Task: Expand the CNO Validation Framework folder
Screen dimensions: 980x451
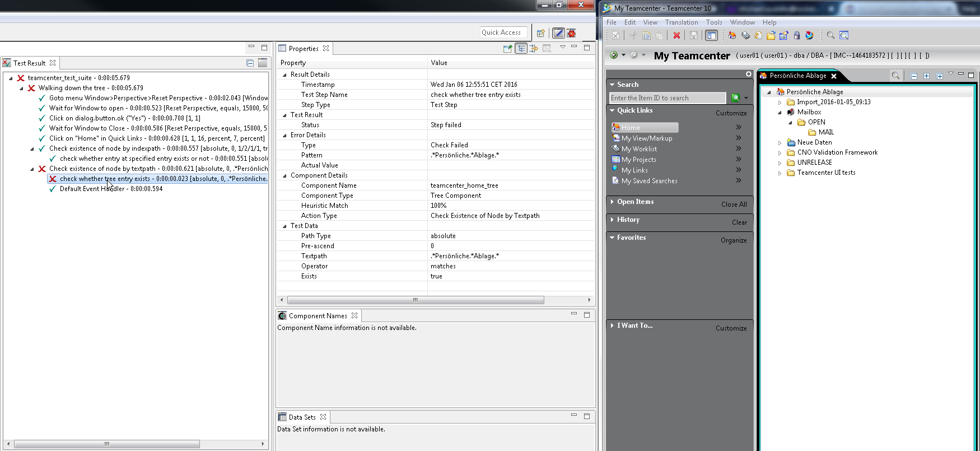Action: pos(780,152)
